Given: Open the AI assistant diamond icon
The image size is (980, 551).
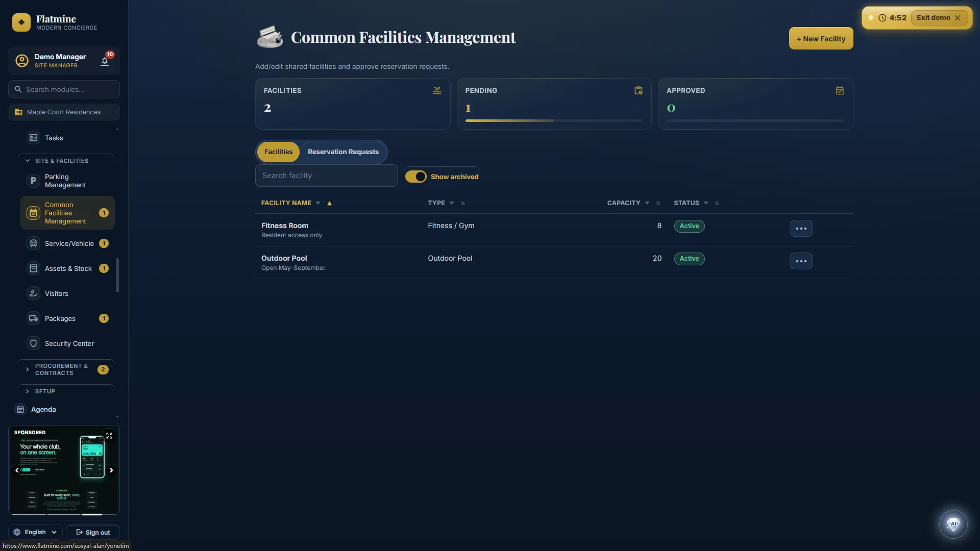Looking at the screenshot, I should pyautogui.click(x=953, y=524).
